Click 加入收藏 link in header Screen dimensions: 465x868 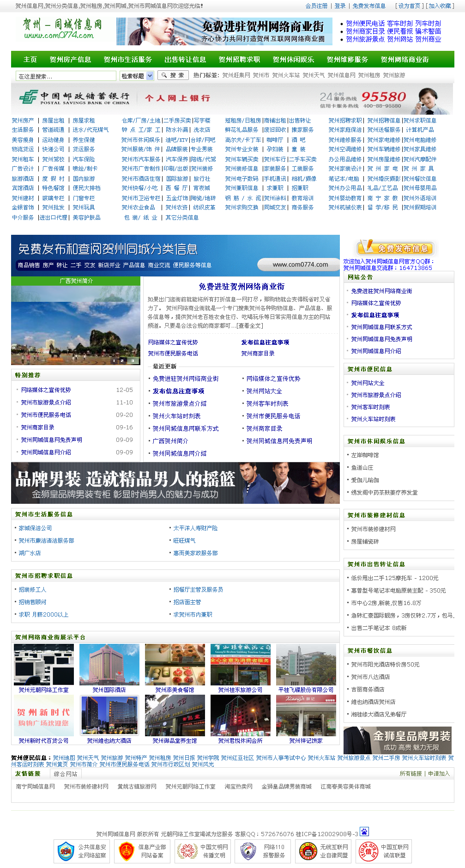pyautogui.click(x=440, y=6)
